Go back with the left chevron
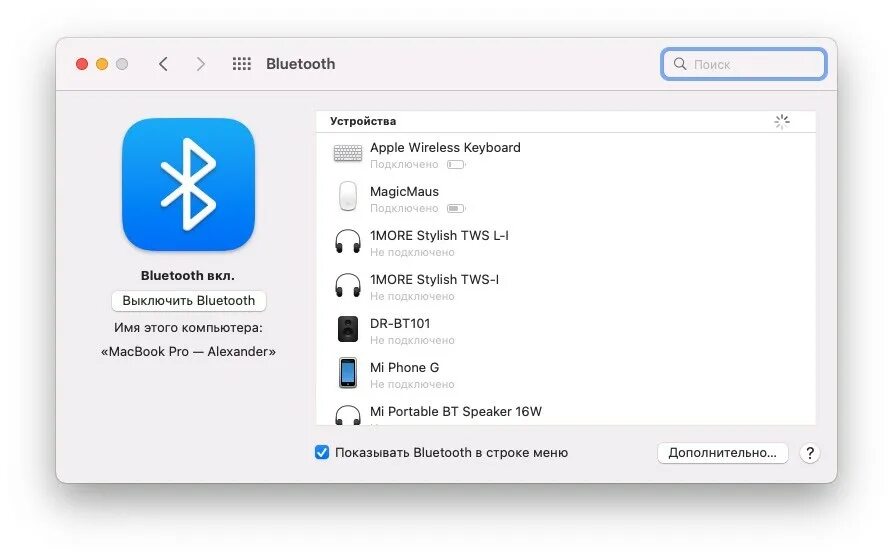893x557 pixels. click(163, 64)
